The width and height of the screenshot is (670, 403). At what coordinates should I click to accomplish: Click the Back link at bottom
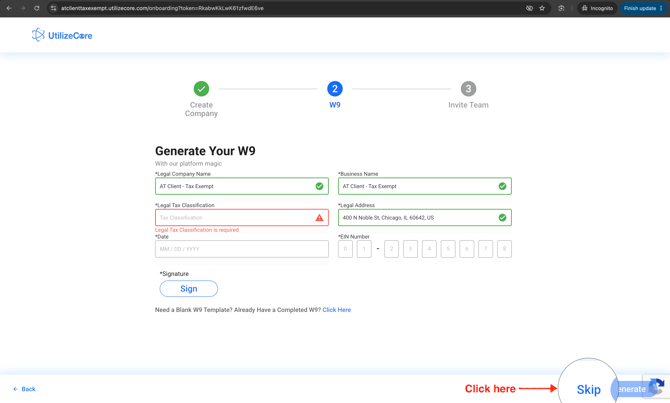tap(24, 389)
